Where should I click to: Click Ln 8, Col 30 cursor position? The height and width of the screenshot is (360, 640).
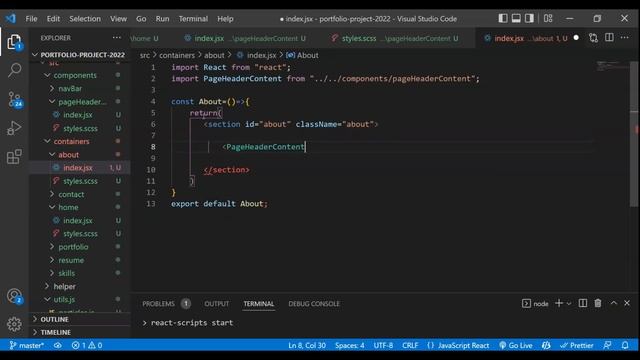click(x=307, y=345)
